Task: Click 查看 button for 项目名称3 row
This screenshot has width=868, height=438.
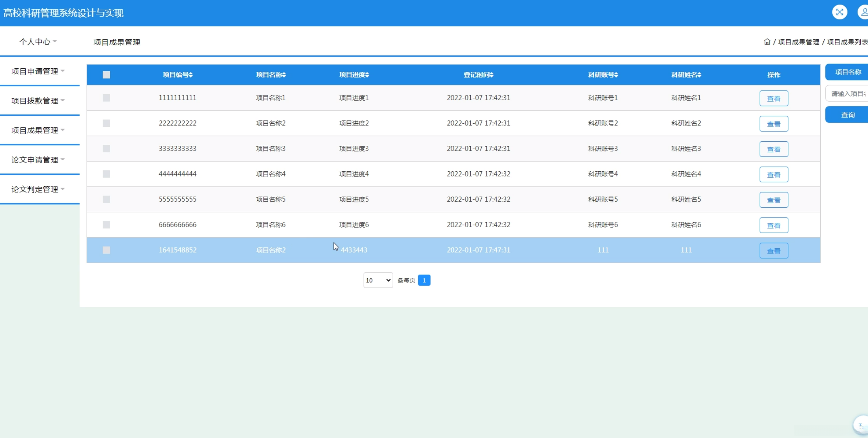Action: (x=774, y=149)
